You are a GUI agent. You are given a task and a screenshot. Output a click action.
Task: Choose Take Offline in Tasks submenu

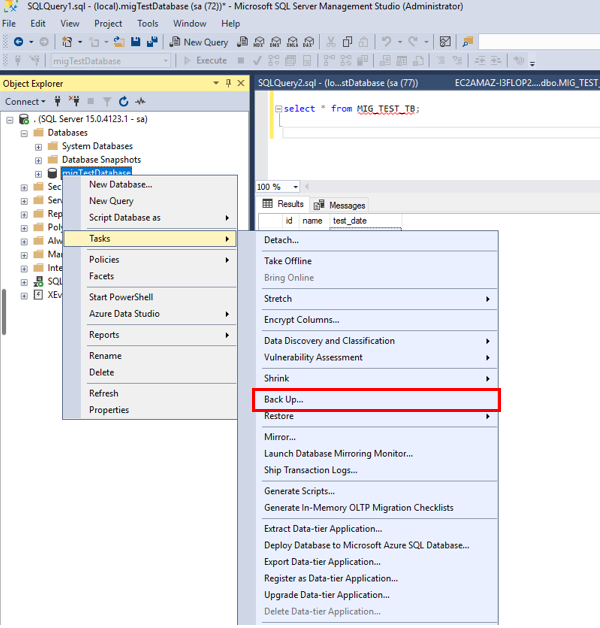click(x=377, y=261)
